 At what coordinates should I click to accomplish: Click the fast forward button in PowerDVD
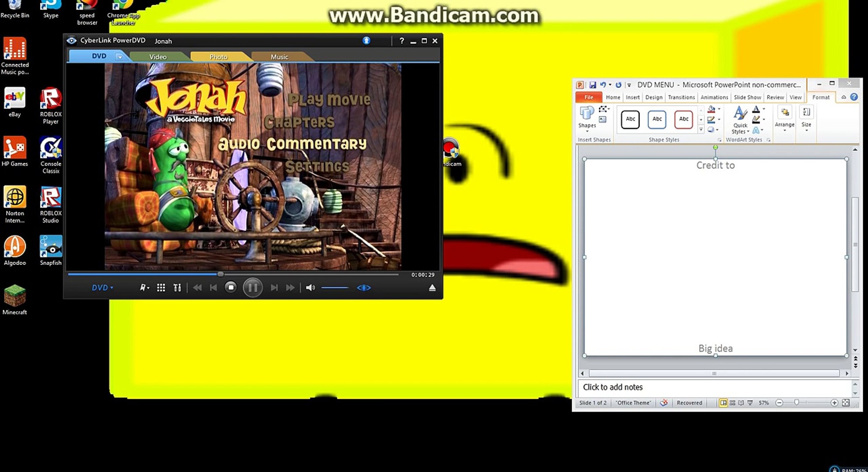[x=290, y=288]
